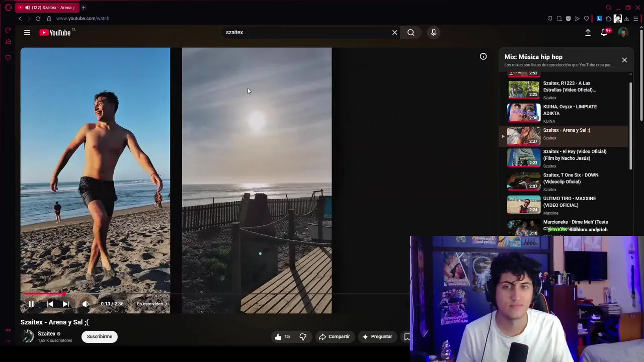Open the send-flow arrow icon in toolbar
Screen dimensions: 644x362
pyautogui.click(x=577, y=19)
